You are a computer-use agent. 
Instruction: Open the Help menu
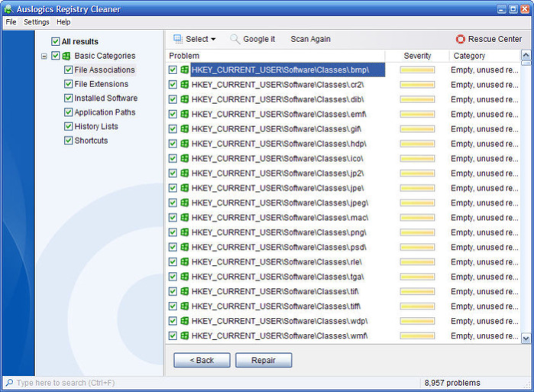63,22
